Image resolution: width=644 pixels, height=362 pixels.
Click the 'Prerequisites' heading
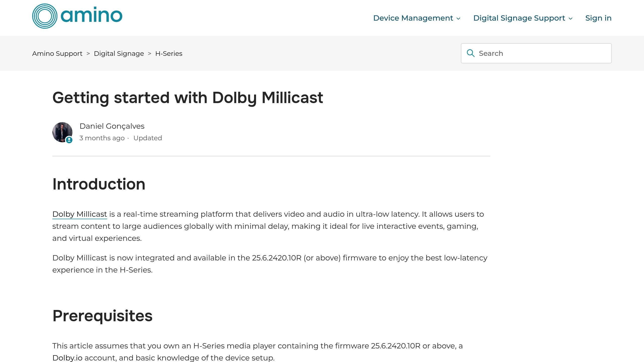[102, 316]
